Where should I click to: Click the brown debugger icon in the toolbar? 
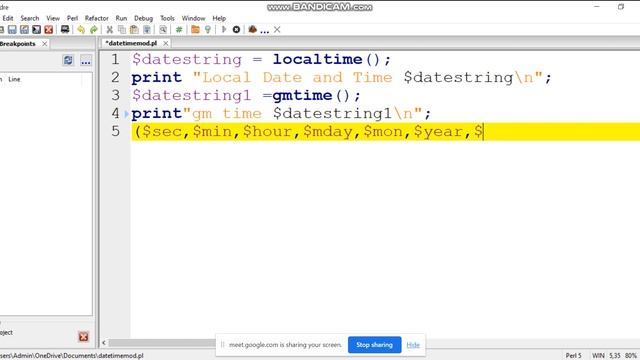(252, 29)
